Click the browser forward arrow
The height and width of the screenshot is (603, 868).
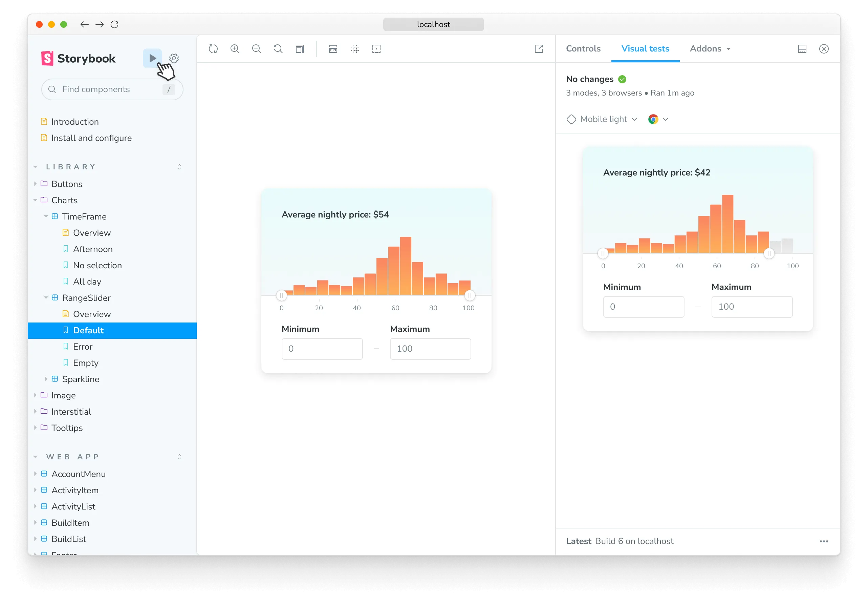click(99, 24)
